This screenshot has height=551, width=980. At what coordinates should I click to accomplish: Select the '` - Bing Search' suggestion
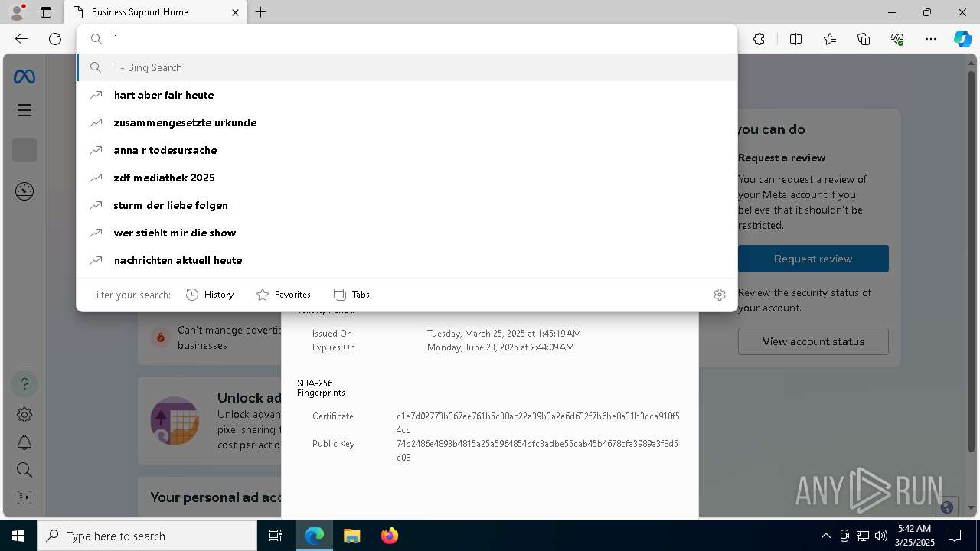click(x=407, y=67)
